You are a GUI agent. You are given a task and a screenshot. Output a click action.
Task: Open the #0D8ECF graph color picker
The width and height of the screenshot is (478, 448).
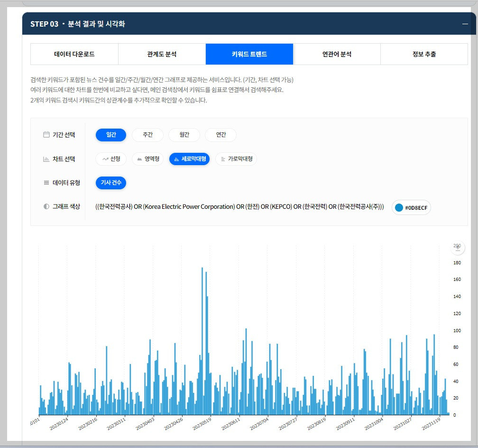(411, 207)
